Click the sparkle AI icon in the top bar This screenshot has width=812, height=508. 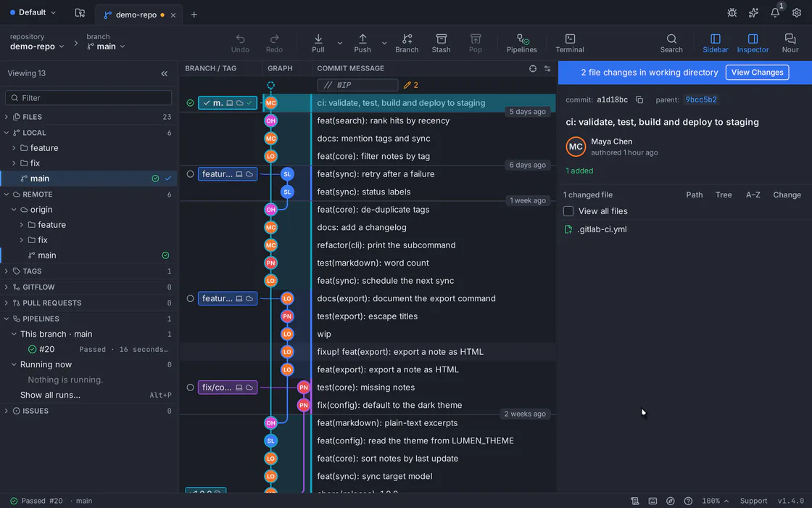pos(753,13)
